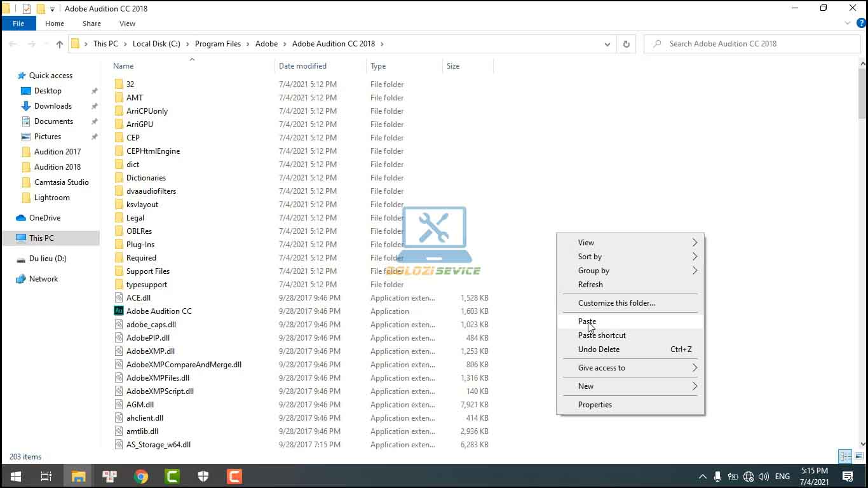Click the Up arrow navigation button
The image size is (868, 488).
point(60,44)
